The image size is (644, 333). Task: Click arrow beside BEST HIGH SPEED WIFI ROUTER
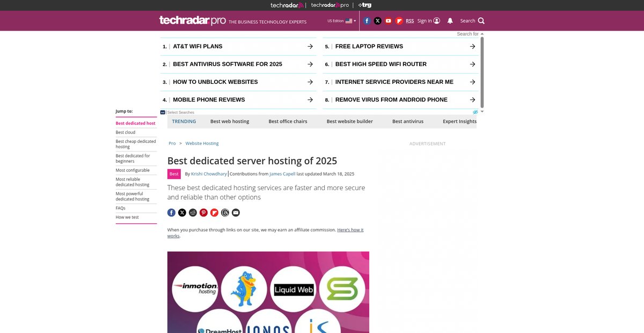[472, 64]
